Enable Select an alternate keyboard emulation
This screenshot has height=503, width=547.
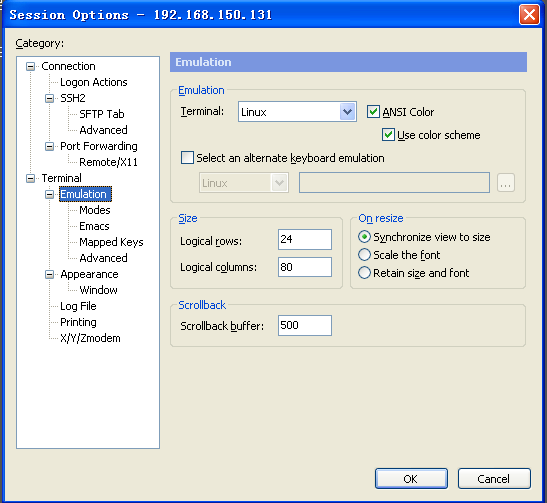click(187, 158)
